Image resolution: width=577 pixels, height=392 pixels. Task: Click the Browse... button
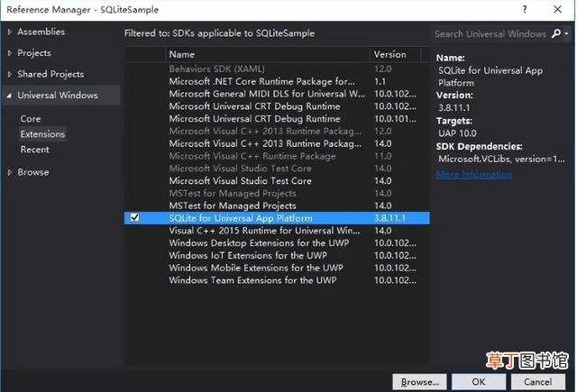(419, 382)
